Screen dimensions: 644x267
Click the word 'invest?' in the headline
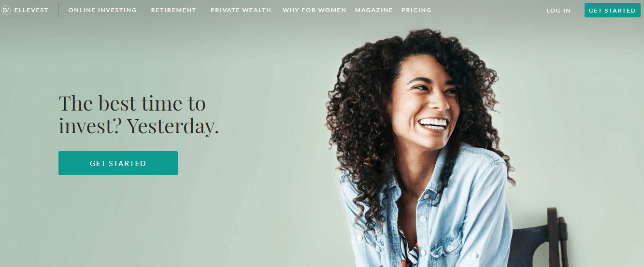(90, 126)
